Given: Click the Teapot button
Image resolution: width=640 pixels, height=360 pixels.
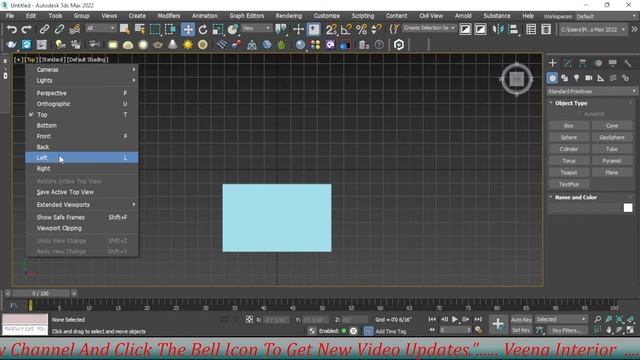Looking at the screenshot, I should (x=569, y=173).
